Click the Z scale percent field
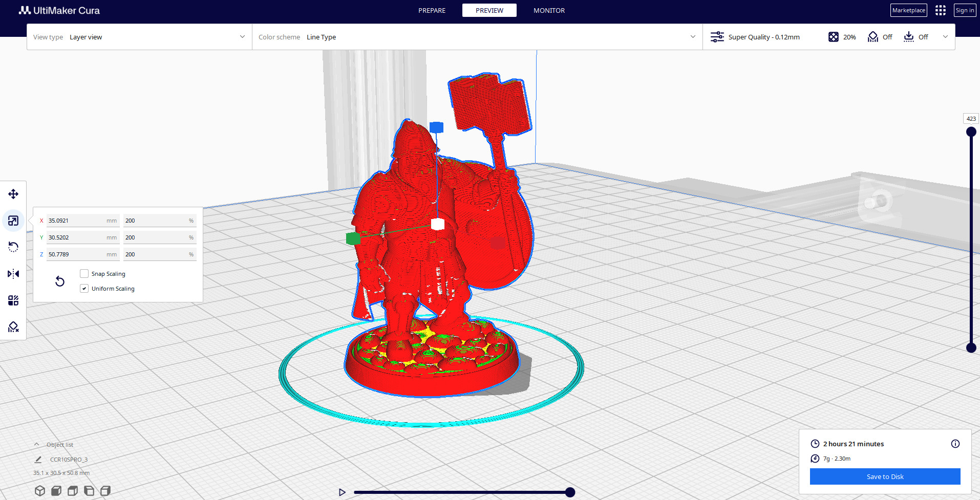The height and width of the screenshot is (500, 980). tap(160, 254)
